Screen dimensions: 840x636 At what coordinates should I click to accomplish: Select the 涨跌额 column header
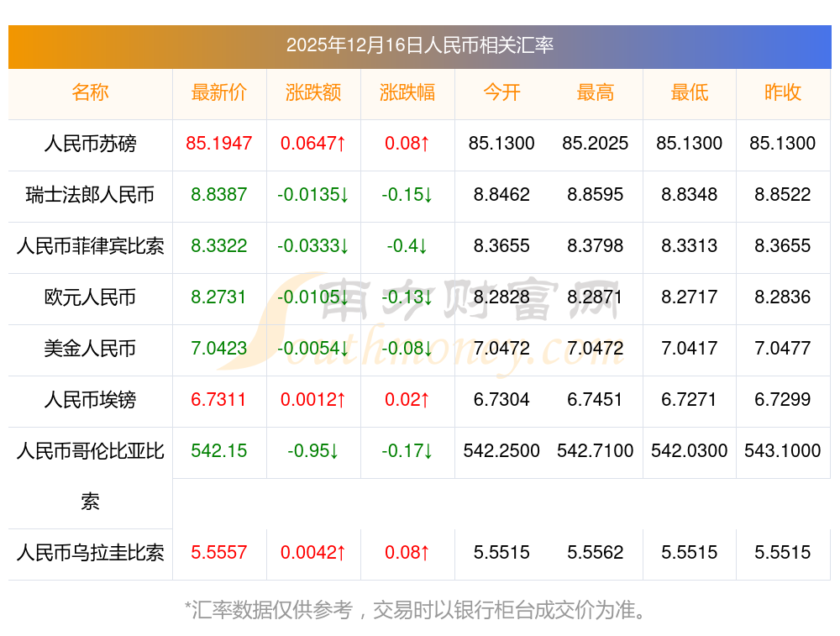point(313,92)
